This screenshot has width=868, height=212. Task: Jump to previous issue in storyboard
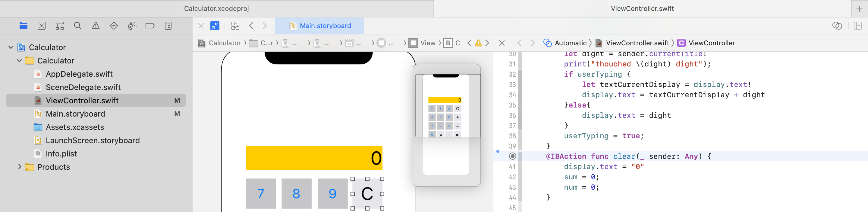[x=469, y=43]
